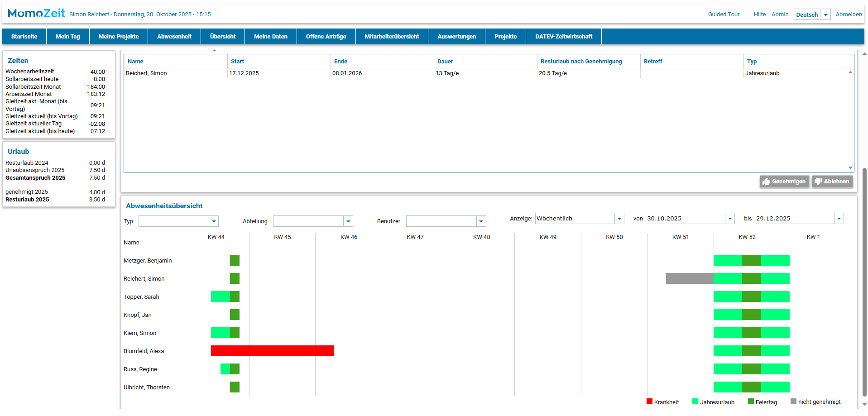Approve request with Genehmigen button
Viewport: 868px width, 416px height.
(x=784, y=182)
